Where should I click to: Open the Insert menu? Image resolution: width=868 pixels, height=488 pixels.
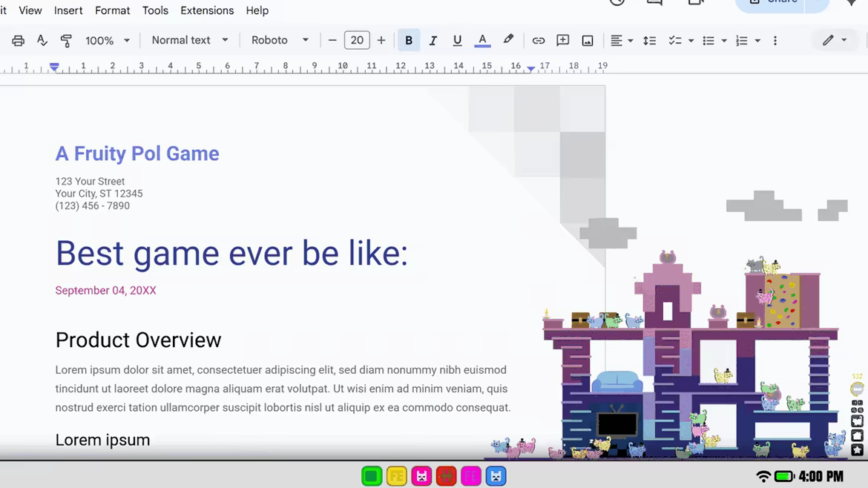tap(68, 10)
